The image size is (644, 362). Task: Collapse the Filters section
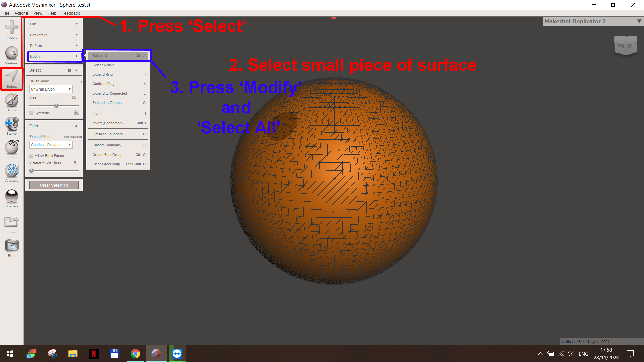point(76,126)
